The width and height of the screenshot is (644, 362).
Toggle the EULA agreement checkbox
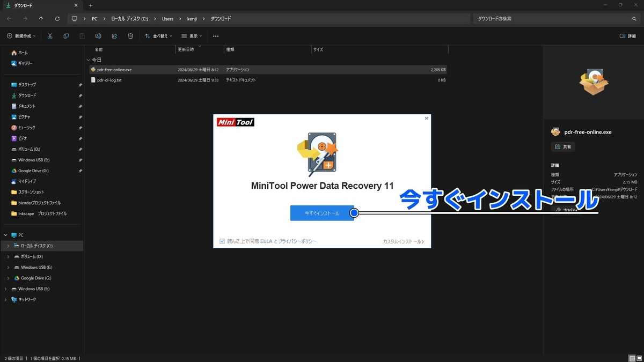click(222, 241)
